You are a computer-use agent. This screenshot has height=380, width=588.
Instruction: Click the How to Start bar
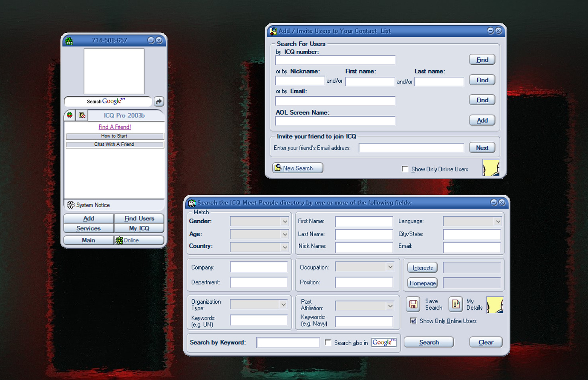(x=115, y=136)
